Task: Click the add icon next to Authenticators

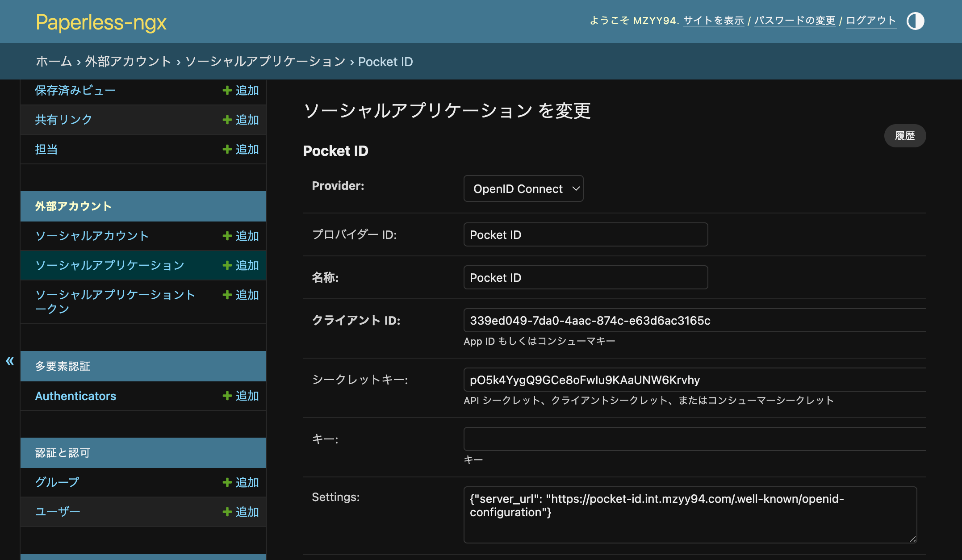Action: coord(227,396)
